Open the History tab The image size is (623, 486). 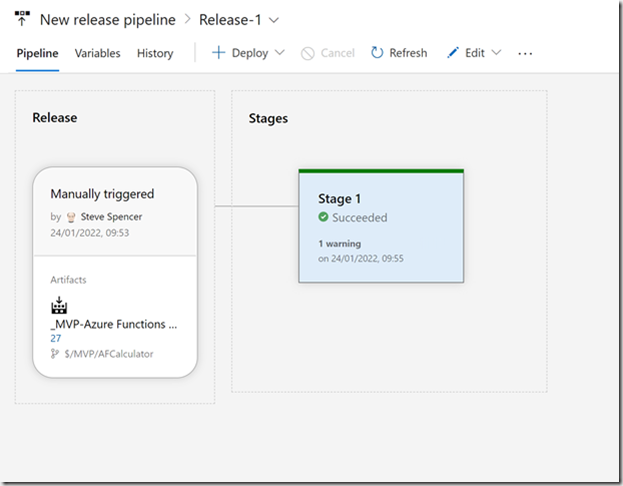point(155,53)
